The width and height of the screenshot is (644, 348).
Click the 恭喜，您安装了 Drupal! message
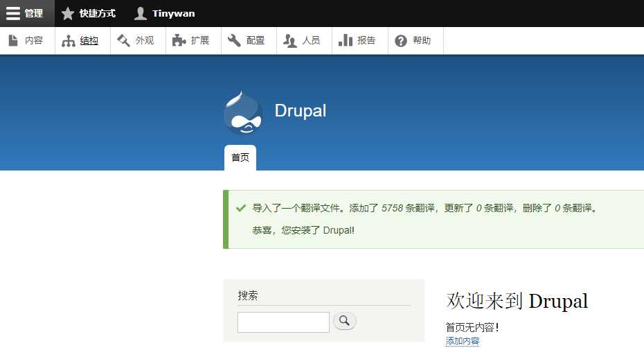(303, 230)
